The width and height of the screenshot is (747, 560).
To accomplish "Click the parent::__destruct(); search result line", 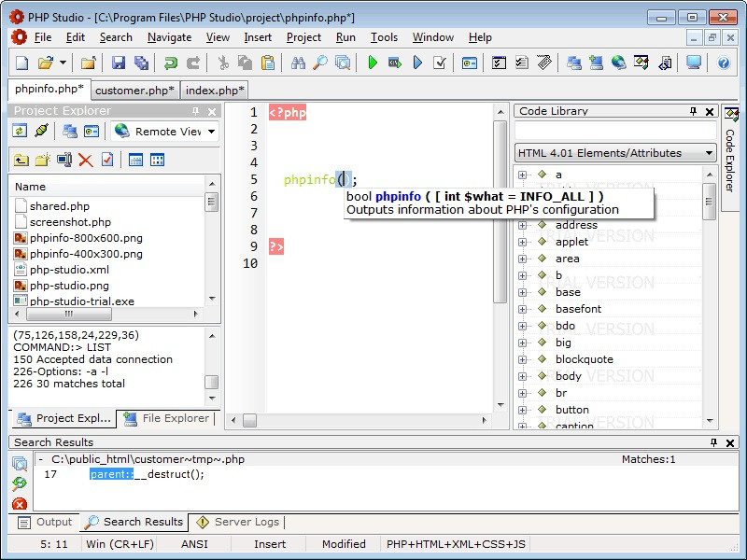I will pos(147,474).
